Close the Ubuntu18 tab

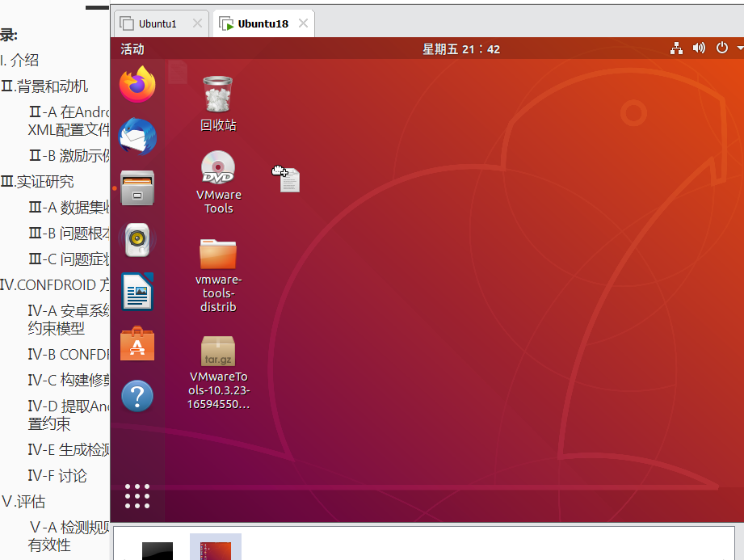(303, 23)
